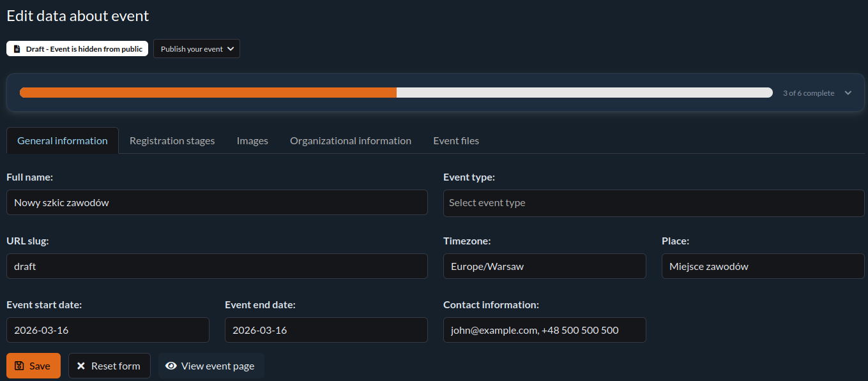Viewport: 868px width, 381px height.
Task: Click the X icon on Reset form
Action: (x=81, y=366)
